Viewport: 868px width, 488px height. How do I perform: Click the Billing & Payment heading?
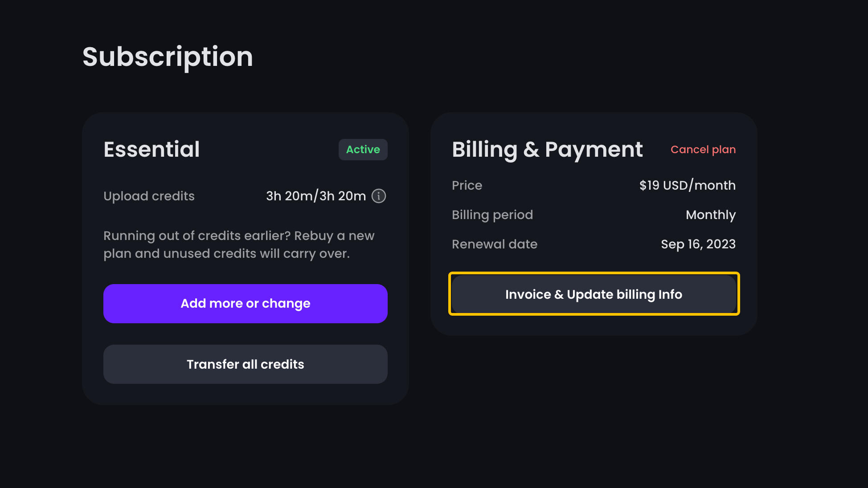tap(547, 150)
